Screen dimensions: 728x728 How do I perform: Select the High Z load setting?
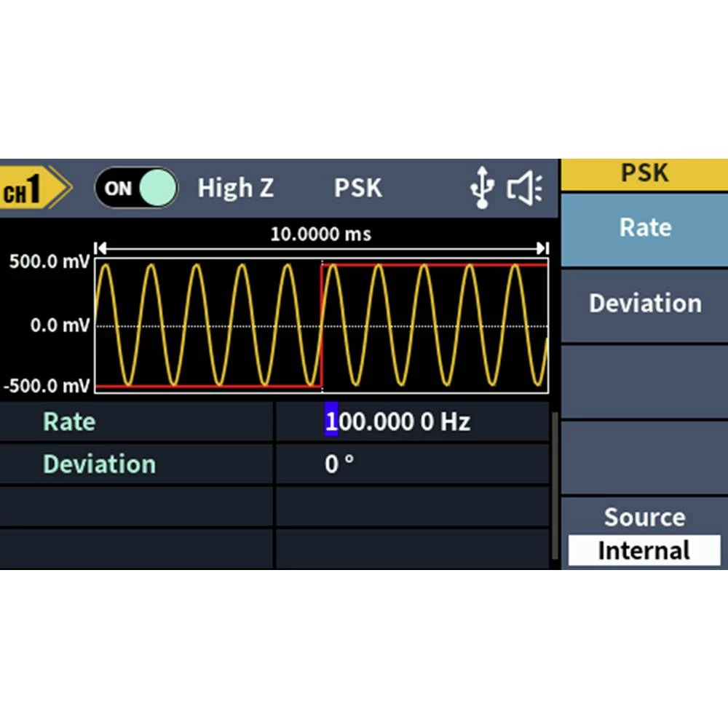pos(235,189)
